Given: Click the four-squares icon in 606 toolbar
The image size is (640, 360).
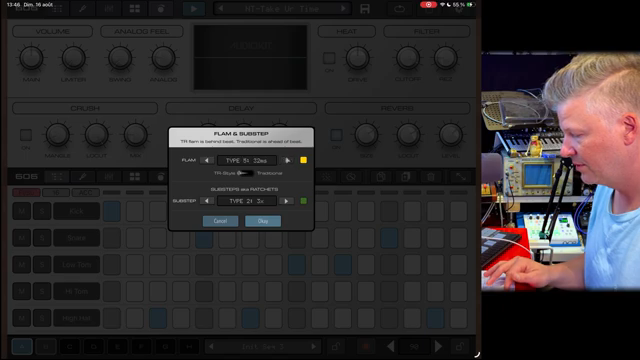Looking at the screenshot, I should (135, 176).
